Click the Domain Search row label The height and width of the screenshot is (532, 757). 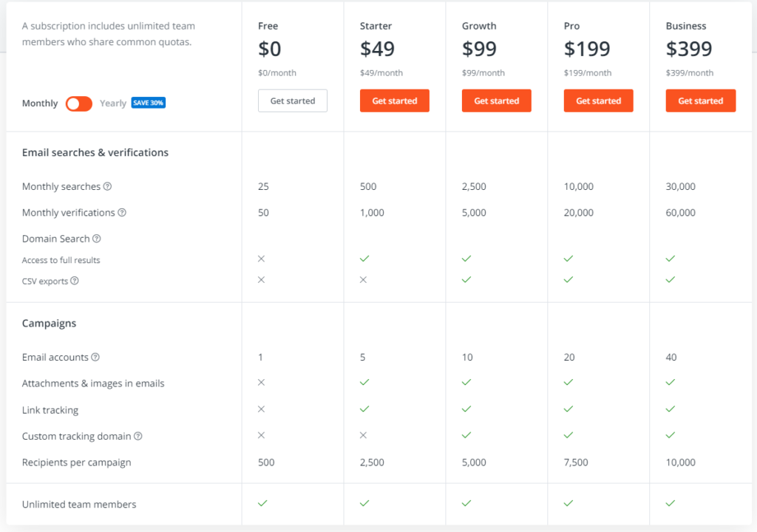click(56, 239)
